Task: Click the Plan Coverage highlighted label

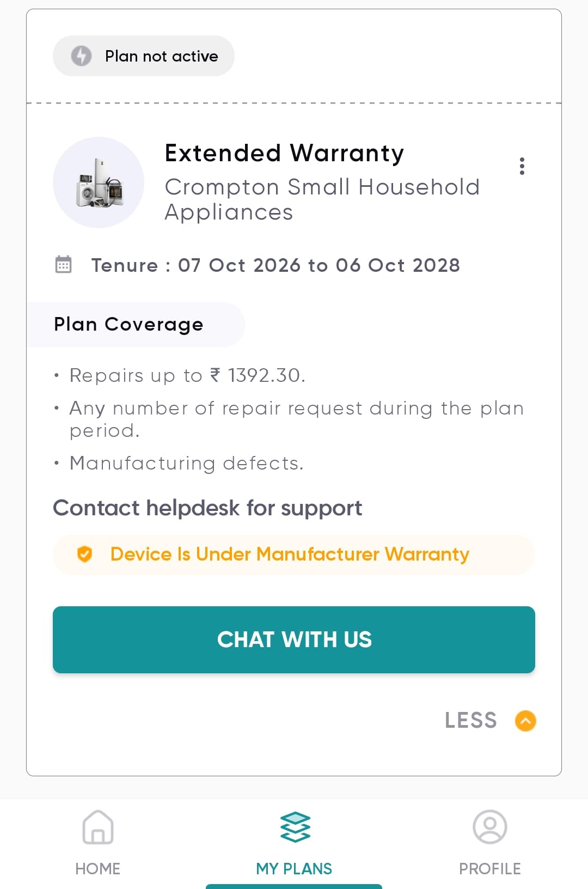Action: coord(128,324)
